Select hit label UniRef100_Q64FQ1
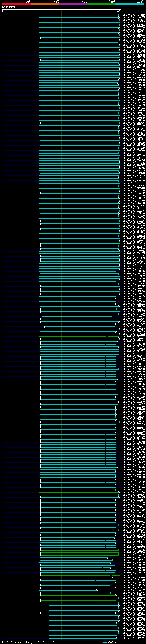The width and height of the screenshot is (146, 644). click(x=133, y=256)
